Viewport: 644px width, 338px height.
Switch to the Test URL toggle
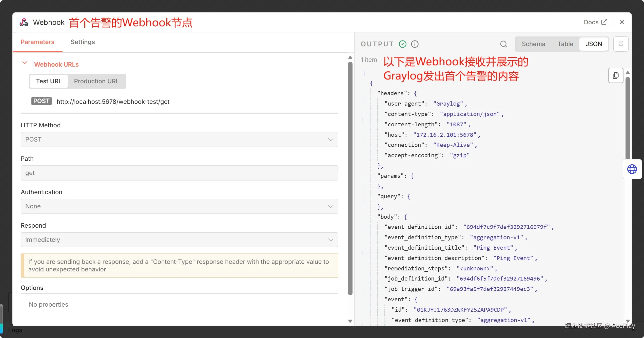pyautogui.click(x=49, y=81)
